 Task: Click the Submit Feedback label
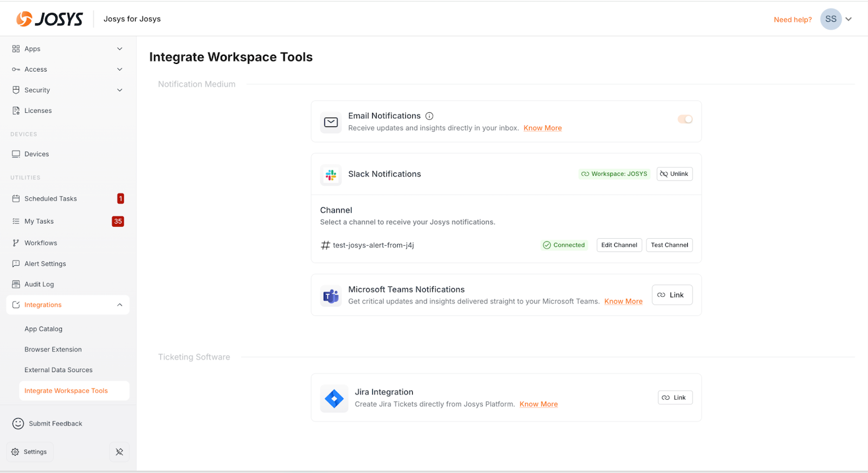point(55,424)
